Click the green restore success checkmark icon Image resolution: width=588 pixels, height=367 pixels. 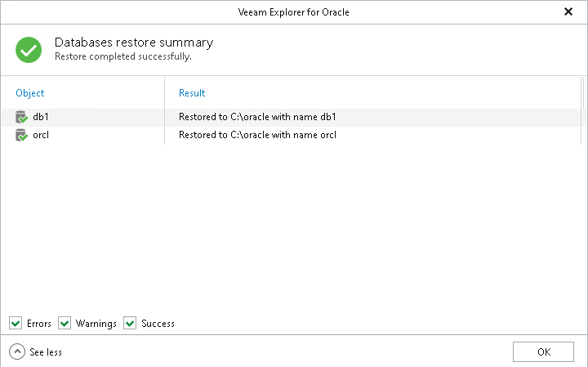click(x=29, y=50)
